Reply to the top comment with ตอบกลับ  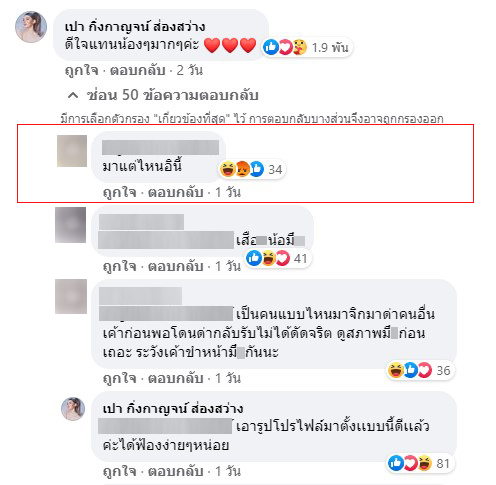click(x=138, y=71)
